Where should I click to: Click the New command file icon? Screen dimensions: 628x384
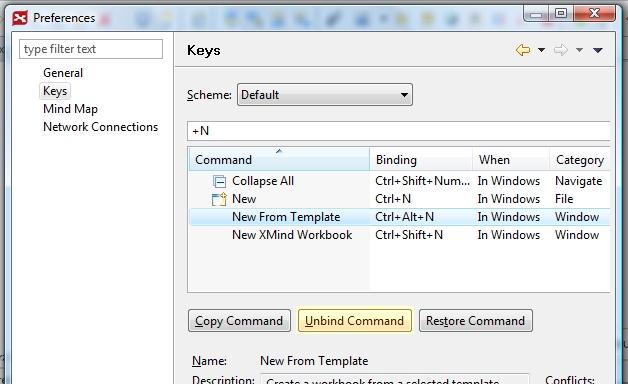coord(219,199)
